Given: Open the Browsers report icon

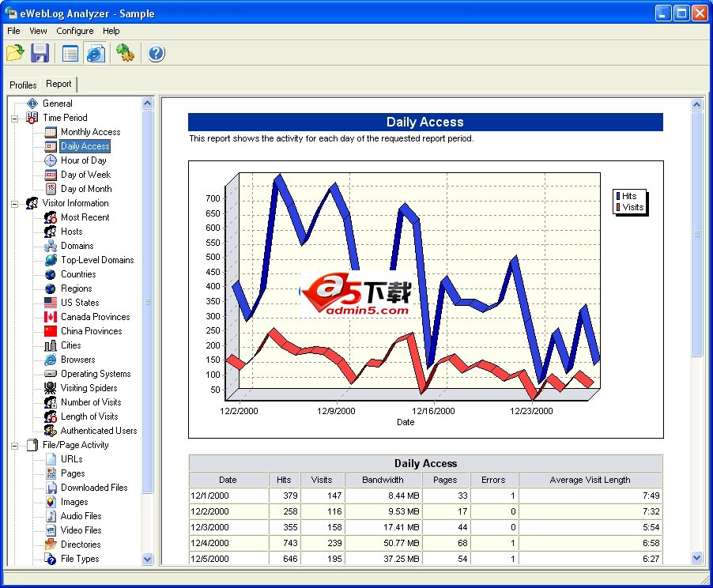Looking at the screenshot, I should (x=48, y=360).
